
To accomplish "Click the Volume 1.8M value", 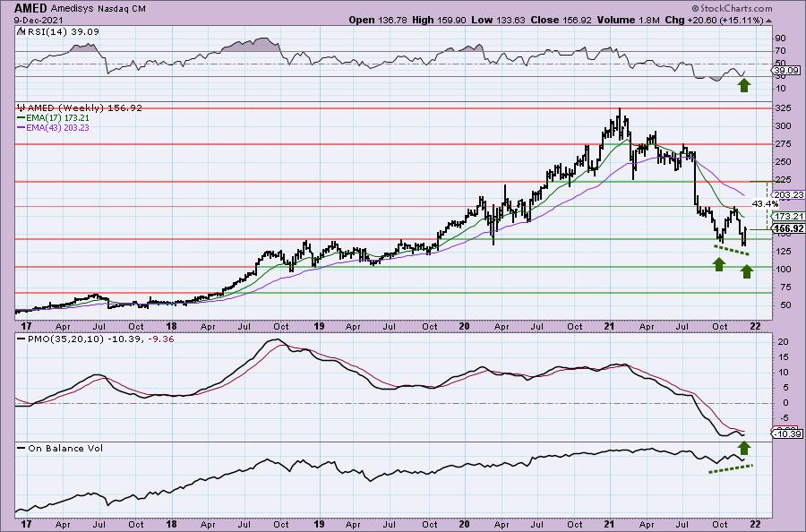I will coord(628,20).
